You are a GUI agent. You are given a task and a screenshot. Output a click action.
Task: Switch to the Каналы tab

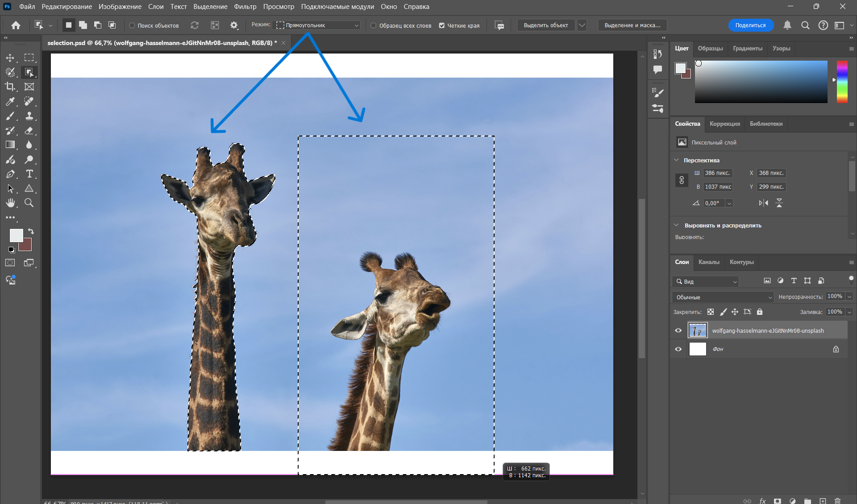pyautogui.click(x=708, y=262)
